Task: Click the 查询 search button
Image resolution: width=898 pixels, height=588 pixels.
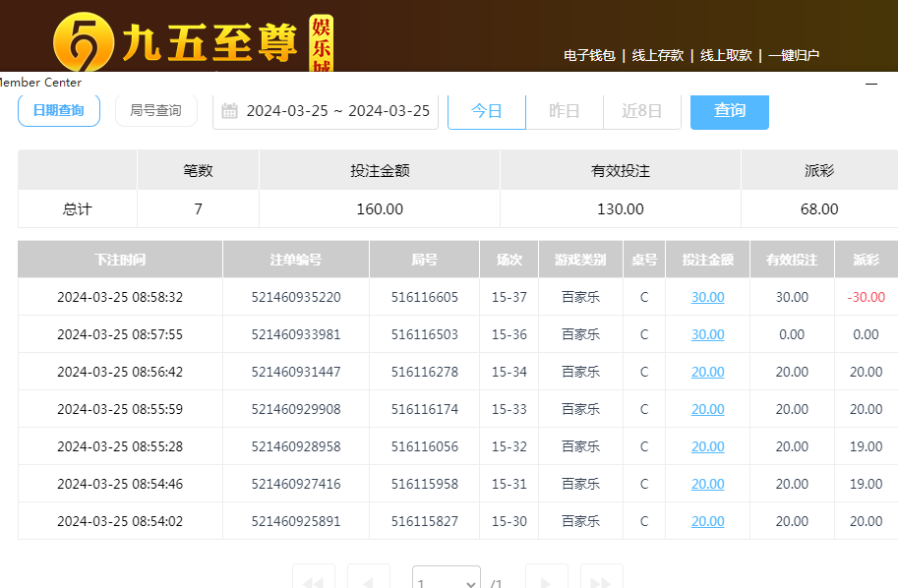Action: tap(730, 111)
